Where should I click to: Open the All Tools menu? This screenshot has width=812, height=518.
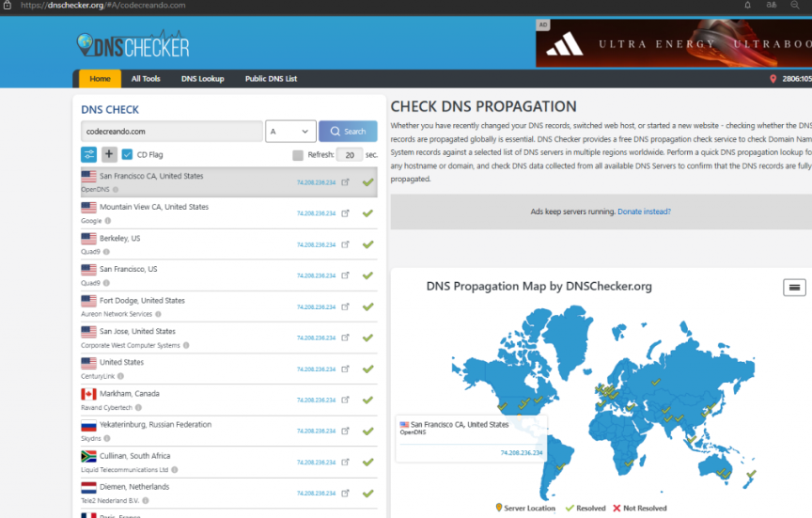pos(146,79)
